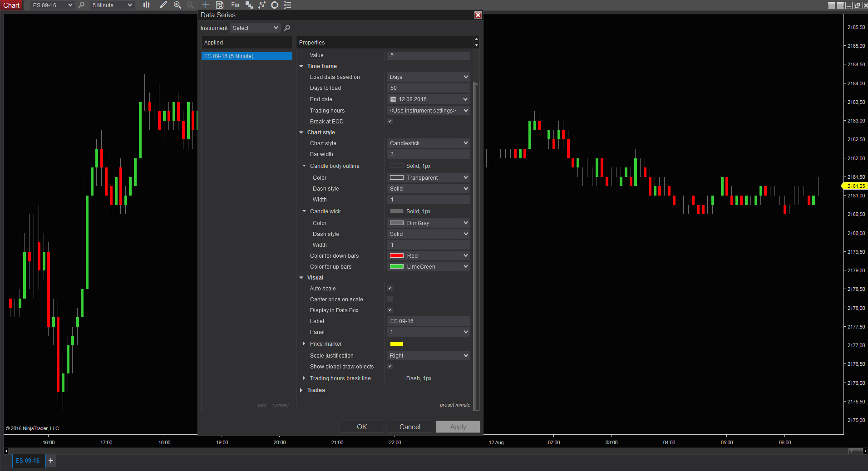Image resolution: width=868 pixels, height=471 pixels.
Task: Collapse the Visual section
Action: pyautogui.click(x=301, y=278)
